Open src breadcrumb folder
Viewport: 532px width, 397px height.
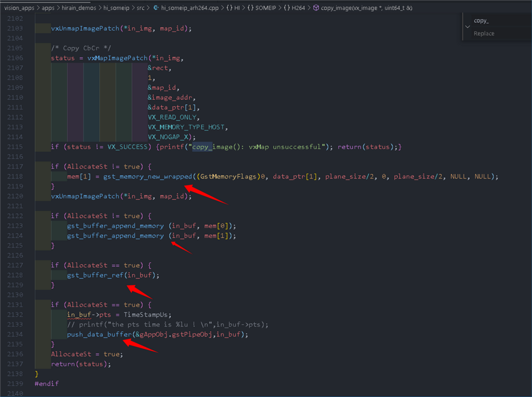(141, 8)
